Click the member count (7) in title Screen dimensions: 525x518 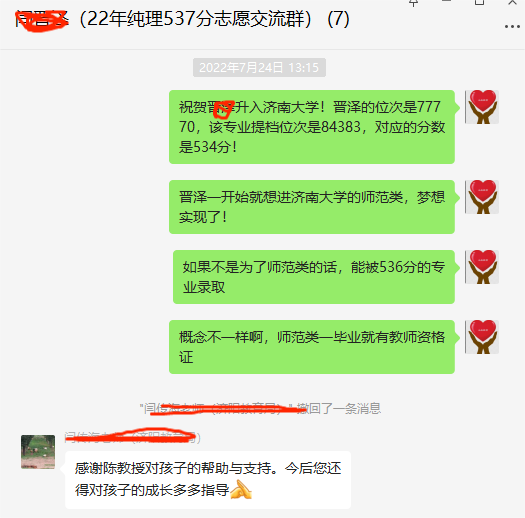[339, 19]
